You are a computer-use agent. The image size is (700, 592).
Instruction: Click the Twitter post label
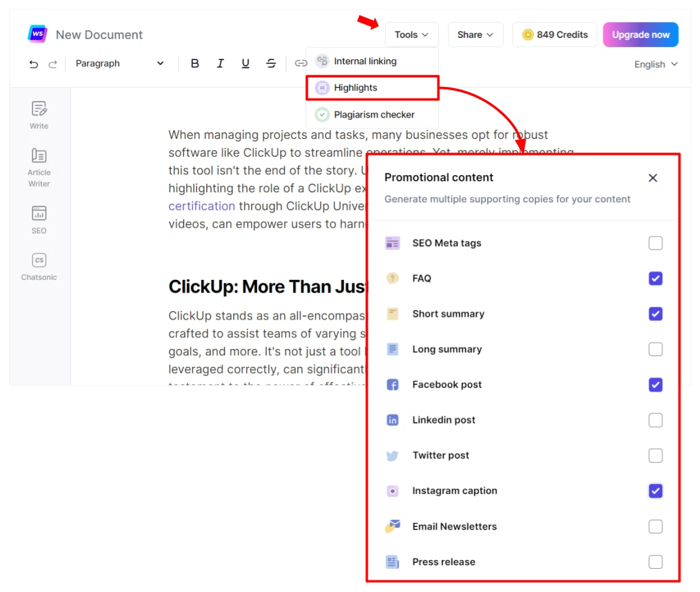click(441, 455)
